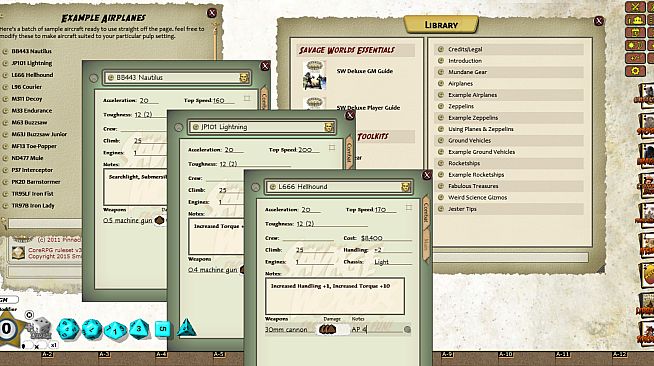Open Airplanes in the Library list

tap(509, 83)
